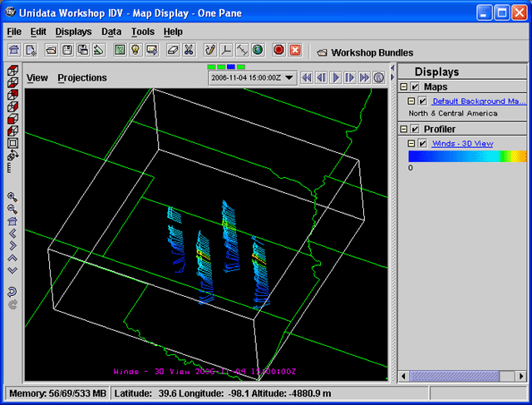The width and height of the screenshot is (532, 405).
Task: Open the Displays menu
Action: pyautogui.click(x=73, y=32)
